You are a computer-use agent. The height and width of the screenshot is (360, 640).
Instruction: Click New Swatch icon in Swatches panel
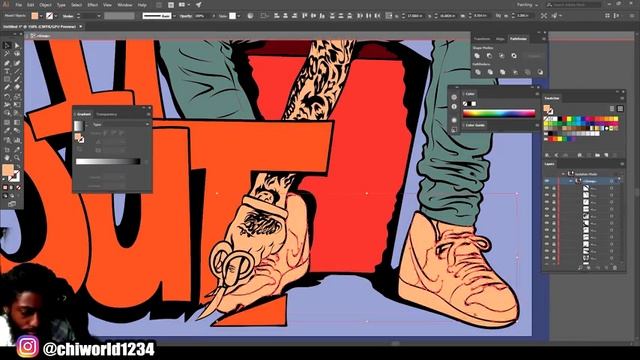tap(607, 155)
